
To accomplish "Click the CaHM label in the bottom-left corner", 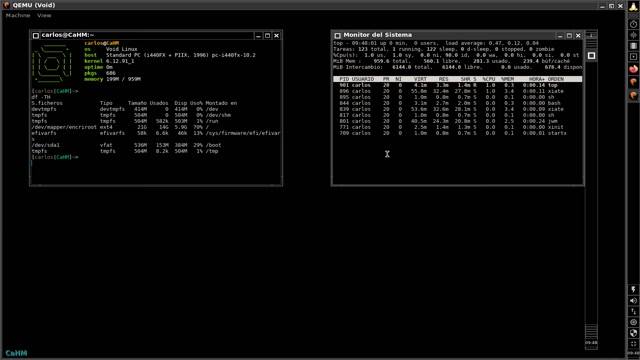I will [16, 353].
